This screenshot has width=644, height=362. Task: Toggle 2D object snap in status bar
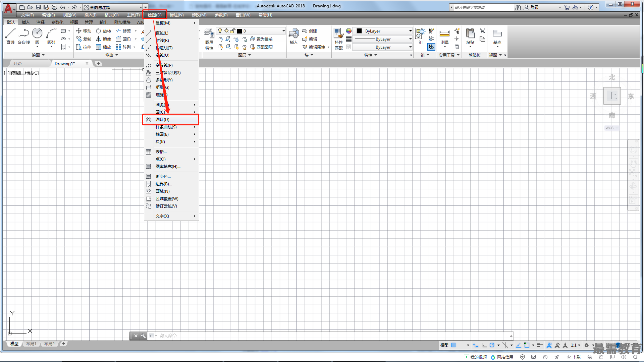[x=527, y=345]
